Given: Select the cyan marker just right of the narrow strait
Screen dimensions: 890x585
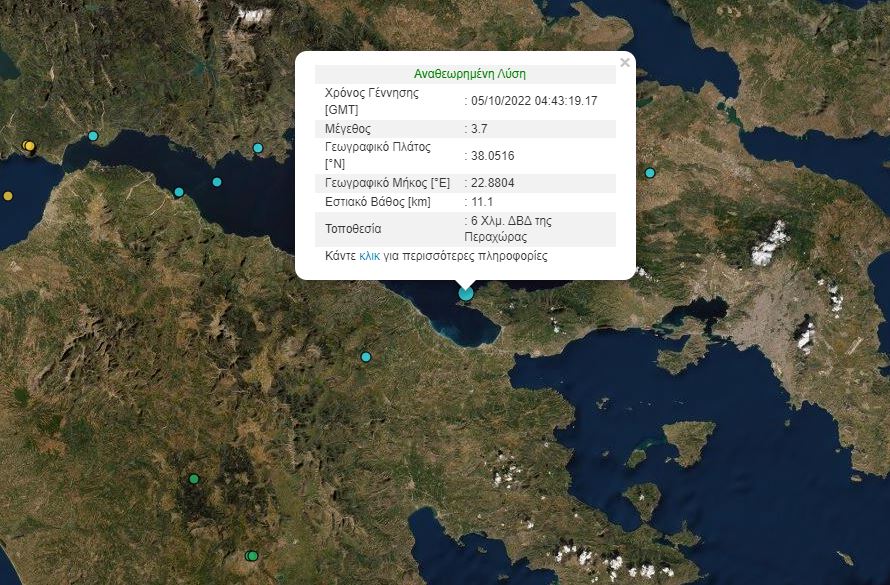Looking at the screenshot, I should click(x=215, y=181).
